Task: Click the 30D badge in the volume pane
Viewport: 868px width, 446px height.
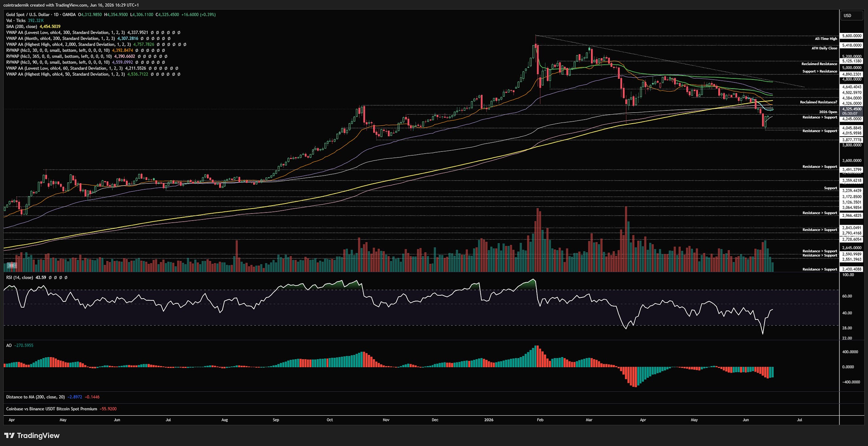Action: click(12, 266)
